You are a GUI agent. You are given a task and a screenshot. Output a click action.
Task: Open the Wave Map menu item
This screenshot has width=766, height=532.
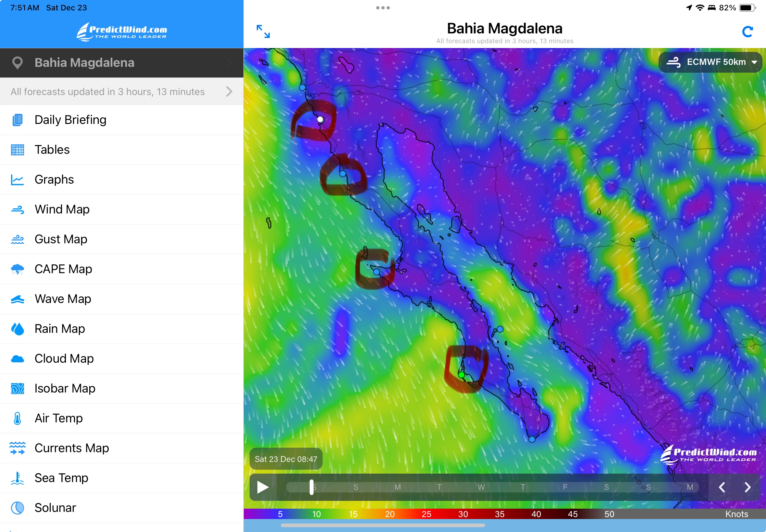tap(63, 299)
